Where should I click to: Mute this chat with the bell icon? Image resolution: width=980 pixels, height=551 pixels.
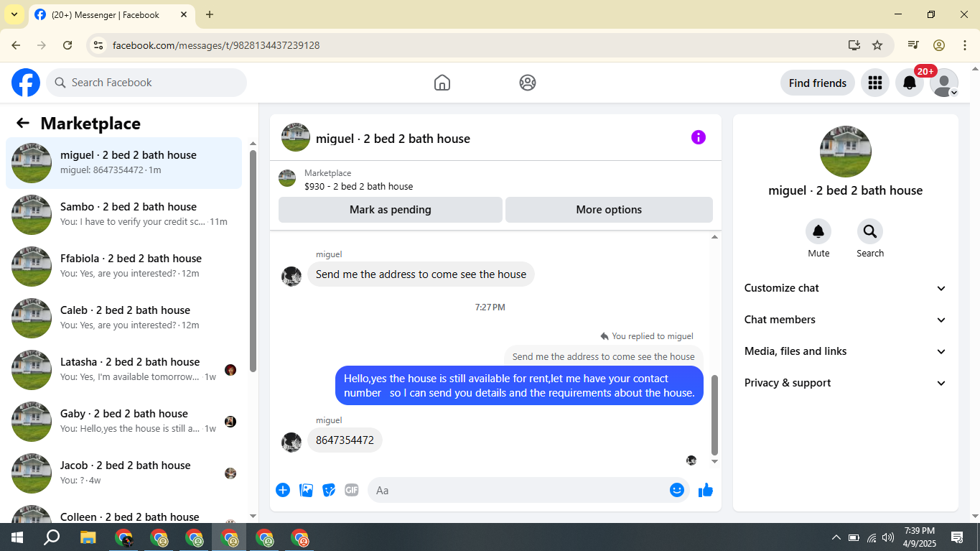pyautogui.click(x=818, y=231)
